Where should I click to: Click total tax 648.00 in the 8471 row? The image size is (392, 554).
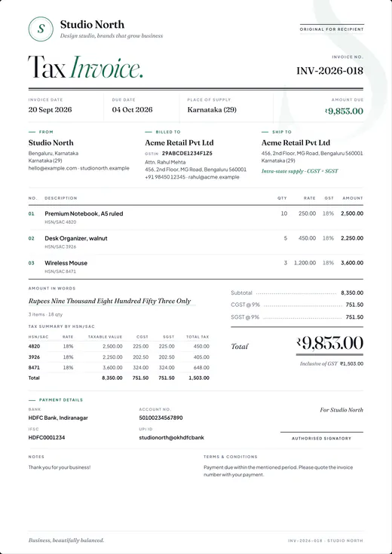201,368
